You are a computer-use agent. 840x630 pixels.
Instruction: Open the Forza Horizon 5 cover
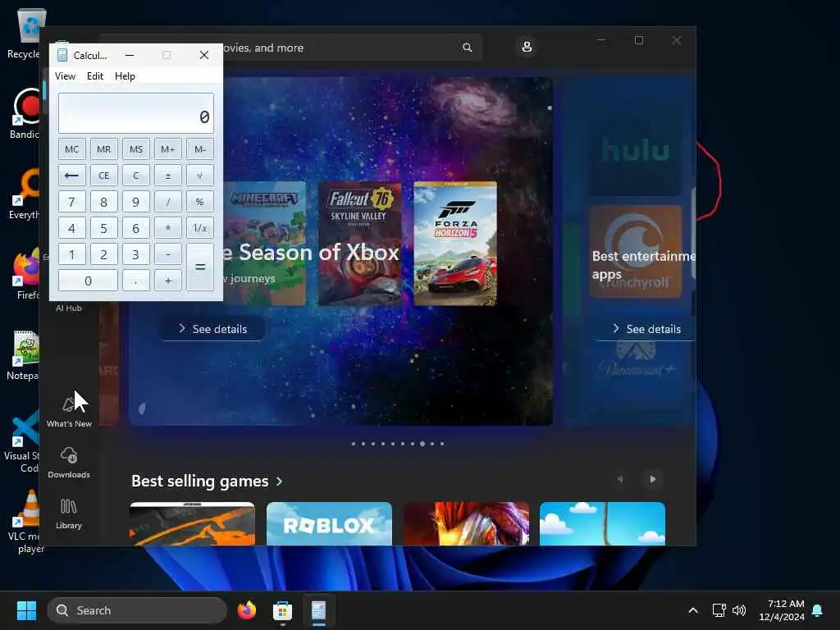pos(455,244)
